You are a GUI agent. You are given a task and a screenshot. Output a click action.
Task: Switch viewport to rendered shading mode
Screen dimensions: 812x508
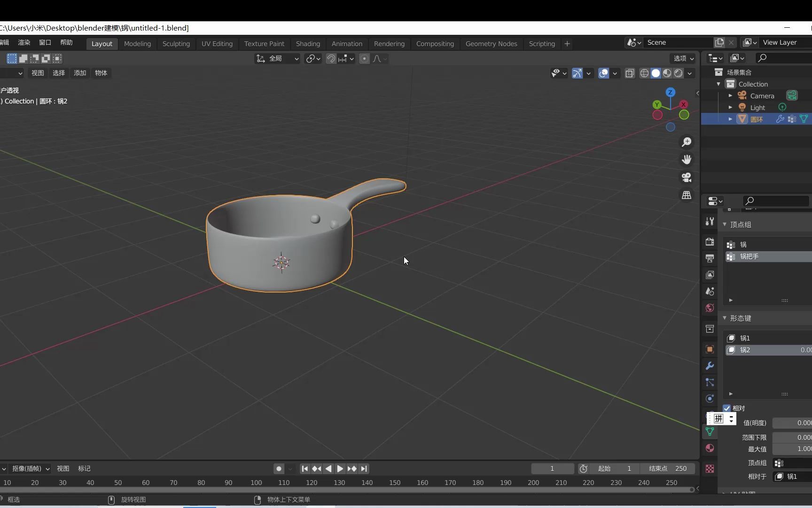tap(679, 73)
